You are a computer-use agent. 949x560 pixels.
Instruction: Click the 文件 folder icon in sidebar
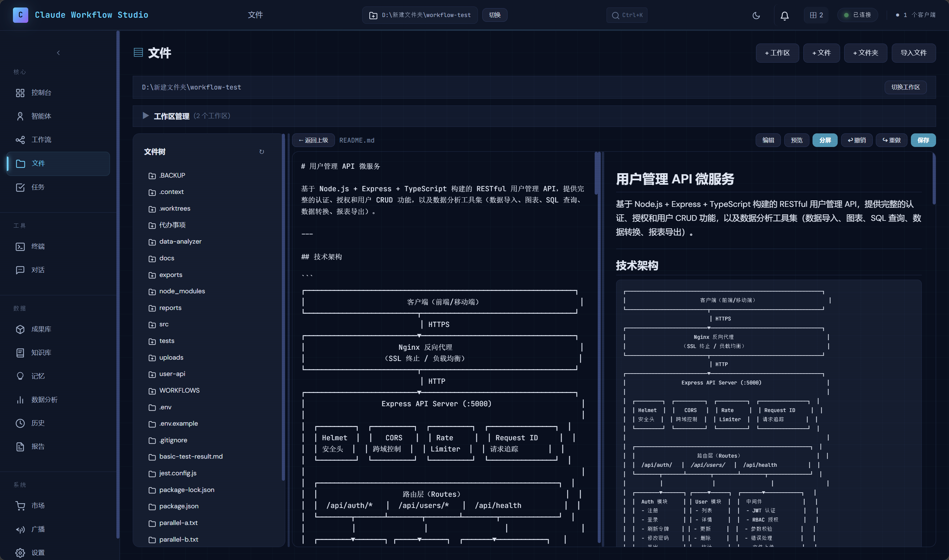tap(20, 163)
